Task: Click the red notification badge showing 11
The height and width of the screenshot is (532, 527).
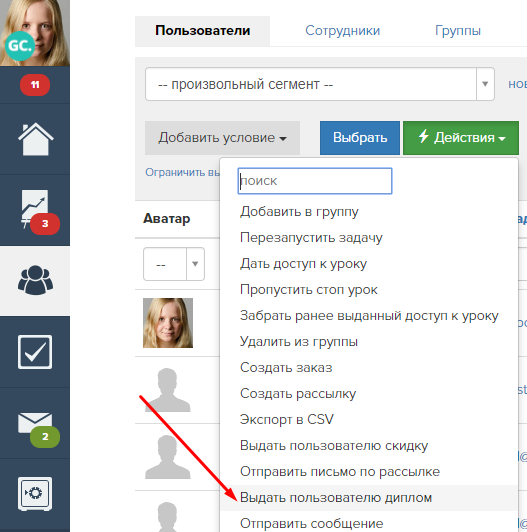Action: pos(35,85)
